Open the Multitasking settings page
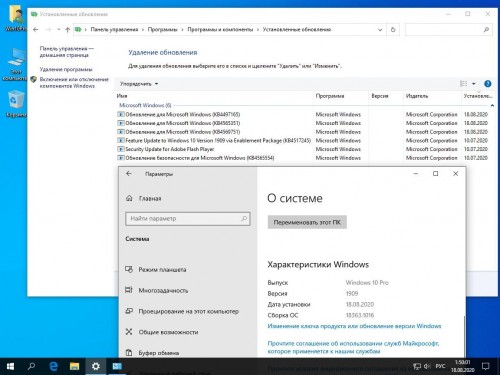 point(157,290)
